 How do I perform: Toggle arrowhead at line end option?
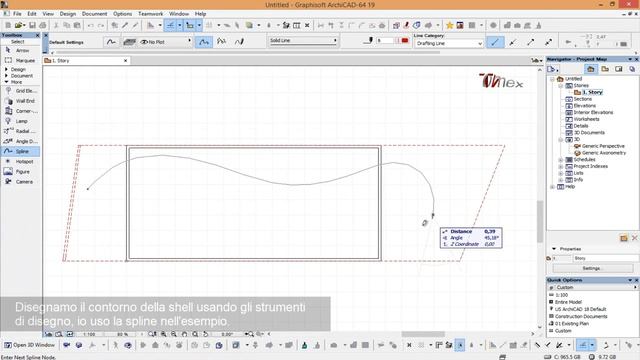point(531,42)
